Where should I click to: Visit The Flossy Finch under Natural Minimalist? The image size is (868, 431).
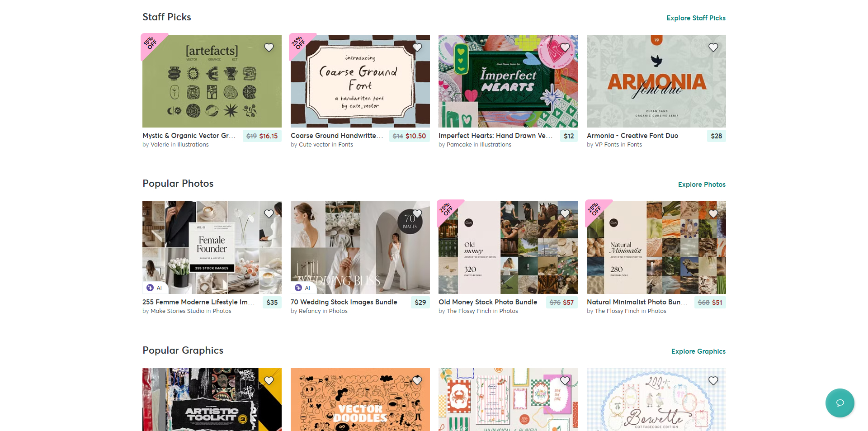pyautogui.click(x=617, y=311)
